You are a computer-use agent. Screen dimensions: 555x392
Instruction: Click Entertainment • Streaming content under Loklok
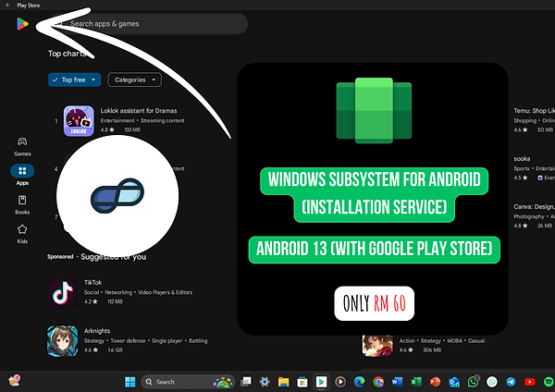pos(142,120)
